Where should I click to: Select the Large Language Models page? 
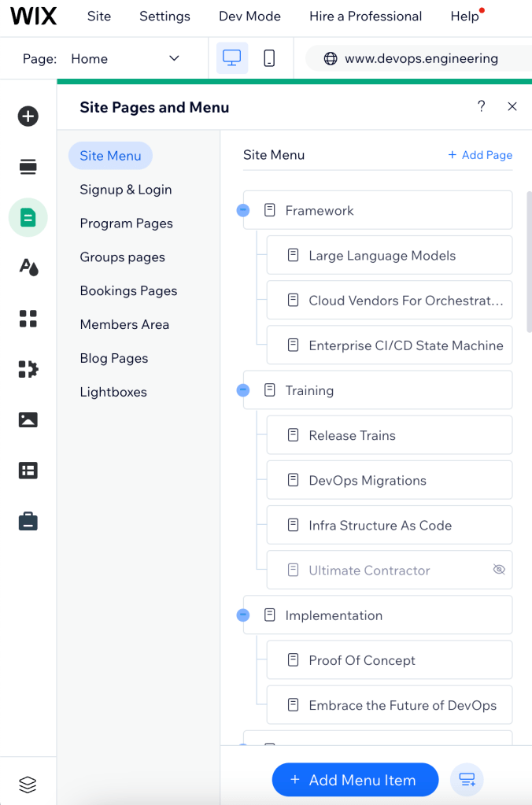(x=390, y=255)
